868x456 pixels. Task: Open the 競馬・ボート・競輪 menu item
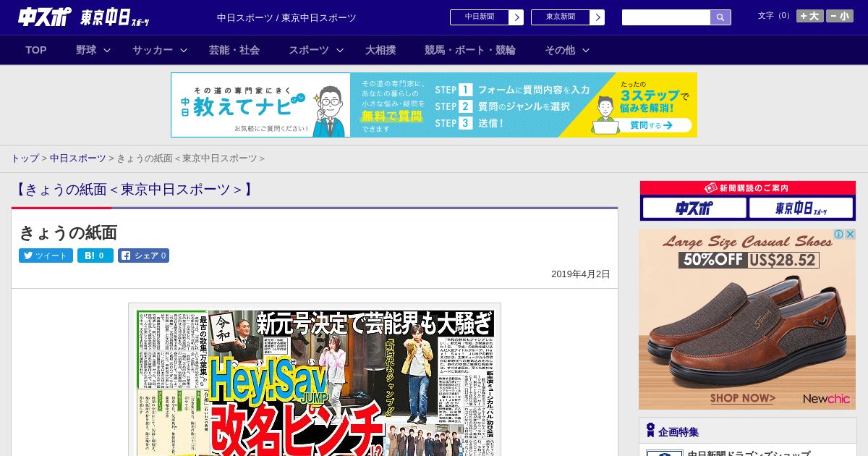tap(470, 50)
